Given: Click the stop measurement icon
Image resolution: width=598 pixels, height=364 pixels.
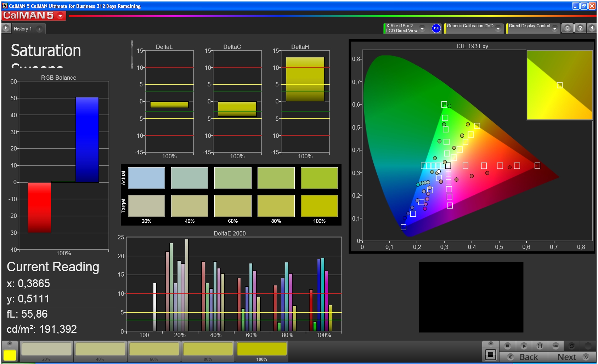Looking at the screenshot, I should [508, 346].
